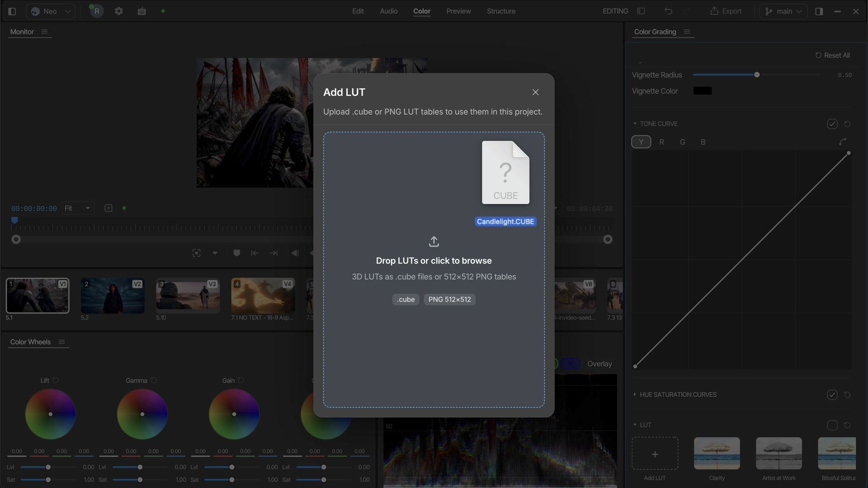The width and height of the screenshot is (868, 488).
Task: Open the Monitor panel menu
Action: pyautogui.click(x=44, y=32)
